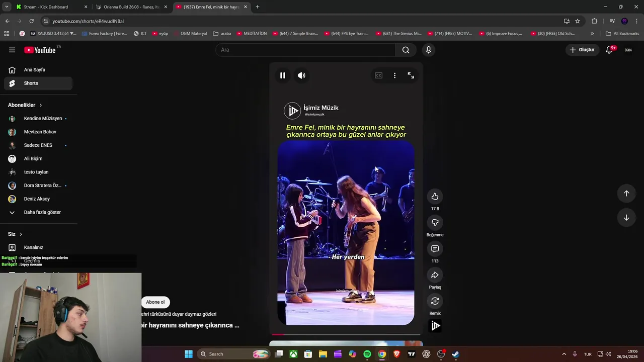
Task: Open the taskbar volume control
Action: click(x=608, y=354)
